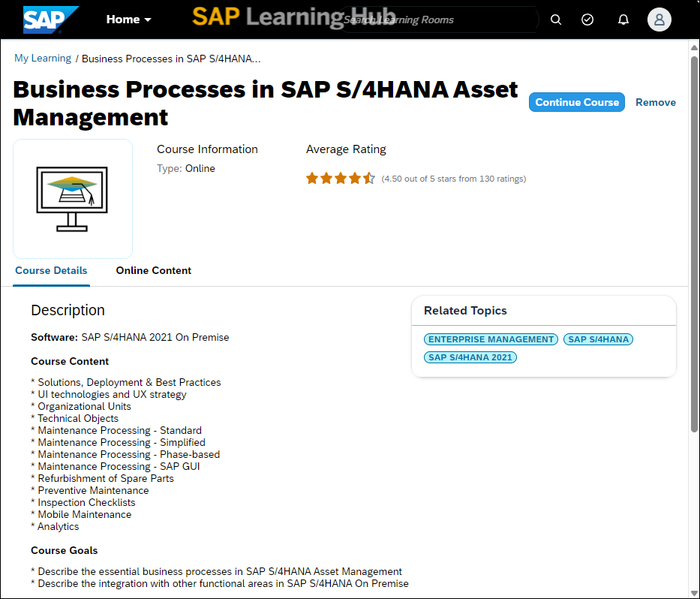Screen dimensions: 700x599
Task: Click '* Inspection Checklists' line
Action: coord(83,502)
